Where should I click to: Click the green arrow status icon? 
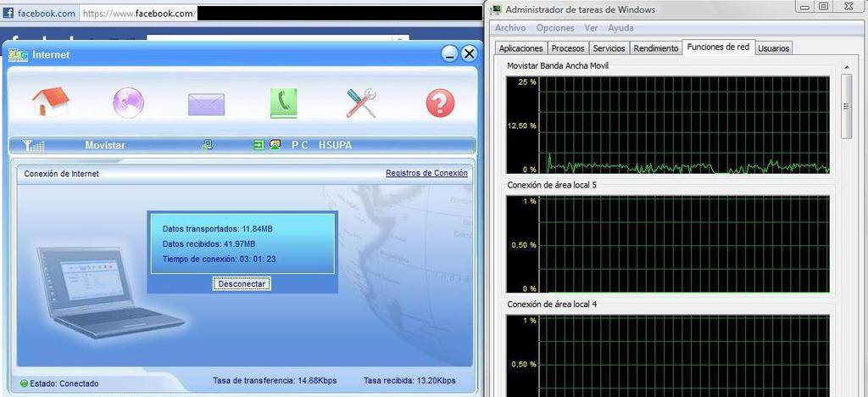259,145
